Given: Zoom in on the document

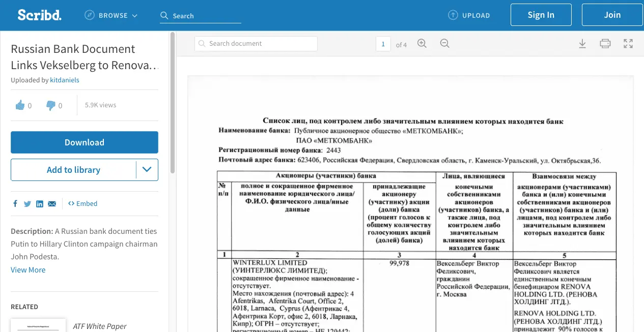Looking at the screenshot, I should coord(422,44).
